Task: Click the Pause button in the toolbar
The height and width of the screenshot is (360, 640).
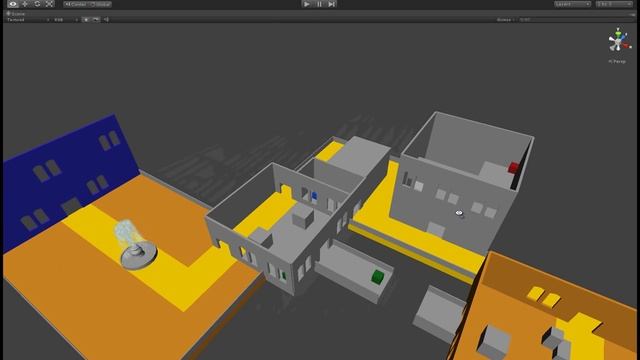Action: [319, 4]
